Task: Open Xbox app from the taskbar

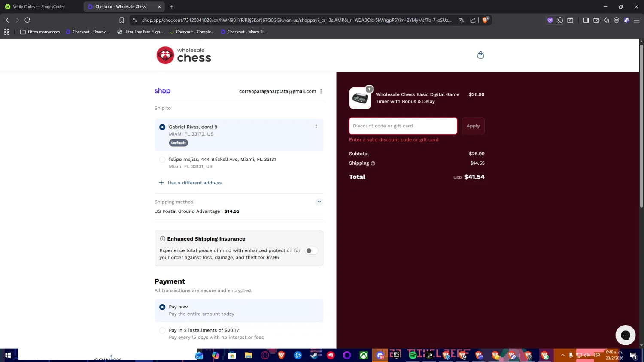Action: [364, 355]
